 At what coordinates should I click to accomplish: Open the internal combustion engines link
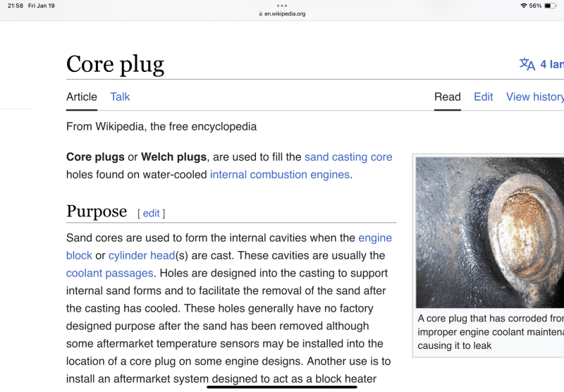point(279,174)
